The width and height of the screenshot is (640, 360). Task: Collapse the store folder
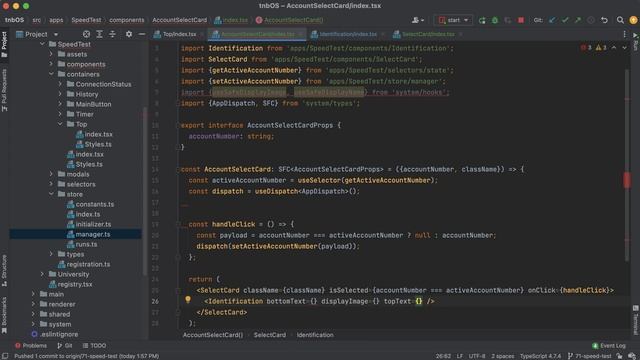click(51, 194)
